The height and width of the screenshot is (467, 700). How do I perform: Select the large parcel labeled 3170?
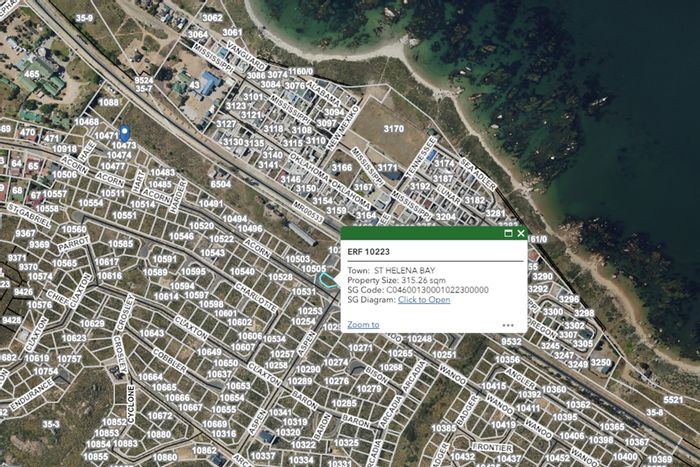[x=393, y=129]
